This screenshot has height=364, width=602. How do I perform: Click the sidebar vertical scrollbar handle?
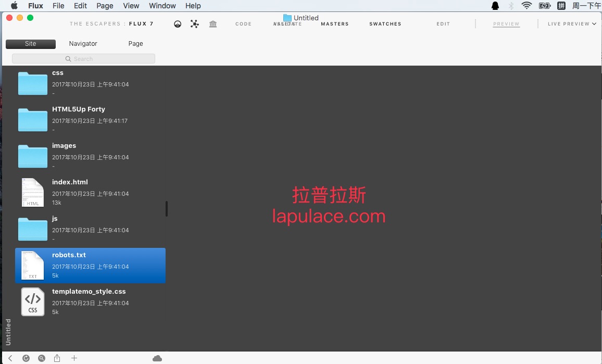[167, 208]
